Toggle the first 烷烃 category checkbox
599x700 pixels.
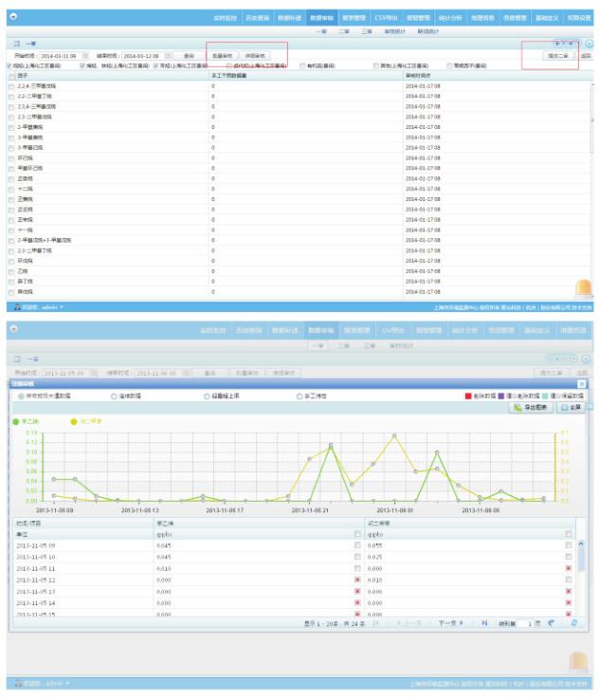pyautogui.click(x=9, y=65)
